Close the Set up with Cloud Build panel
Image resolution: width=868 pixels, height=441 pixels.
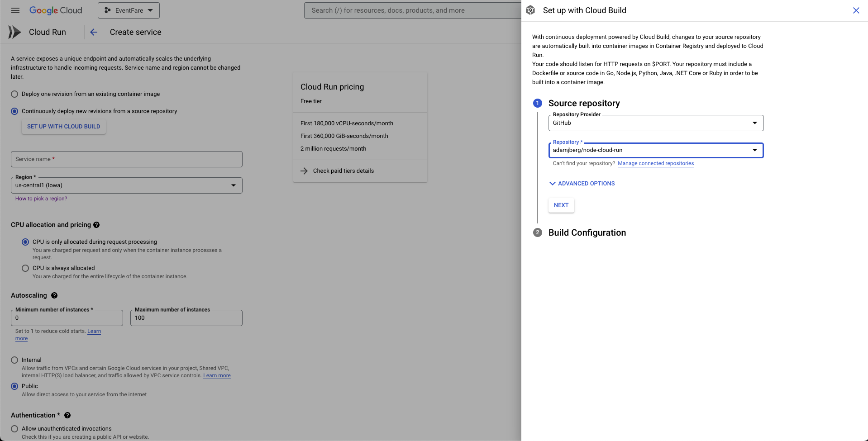[x=856, y=10]
